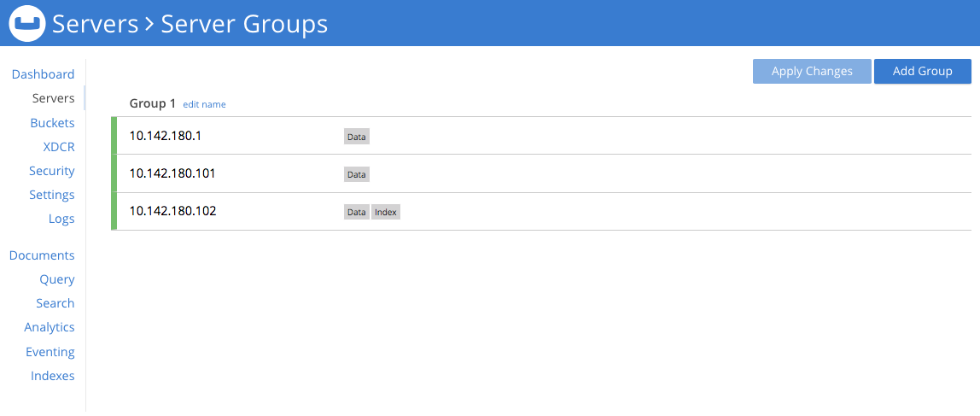Click the edit name link for Group 1

(204, 104)
